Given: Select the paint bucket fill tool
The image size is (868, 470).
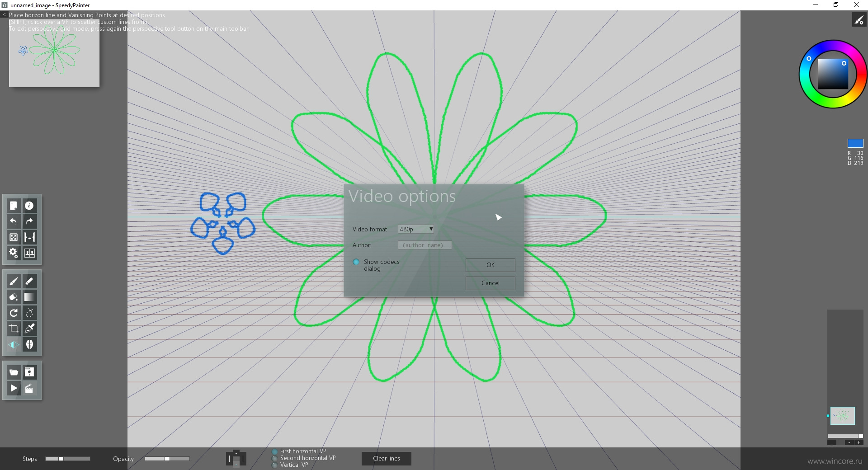Looking at the screenshot, I should click(14, 297).
